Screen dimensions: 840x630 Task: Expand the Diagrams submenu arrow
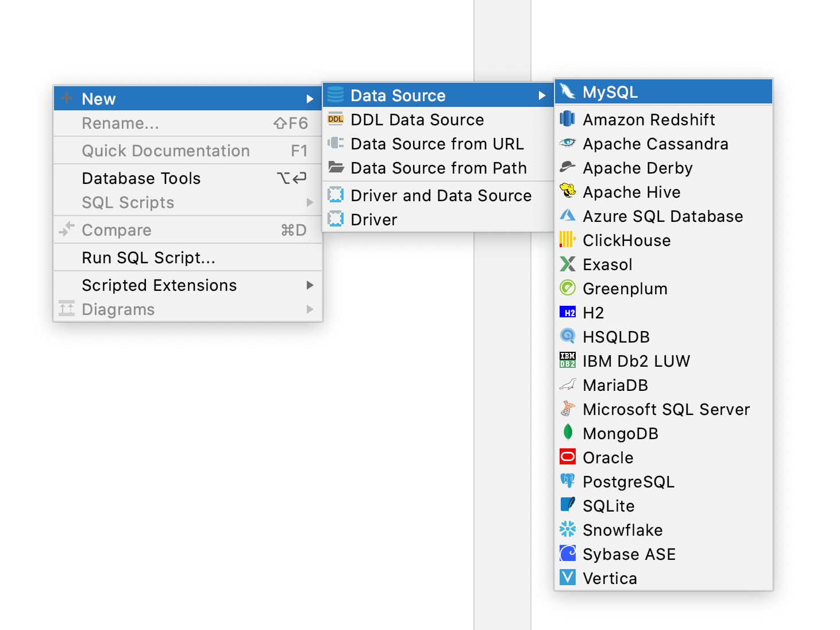coord(310,309)
